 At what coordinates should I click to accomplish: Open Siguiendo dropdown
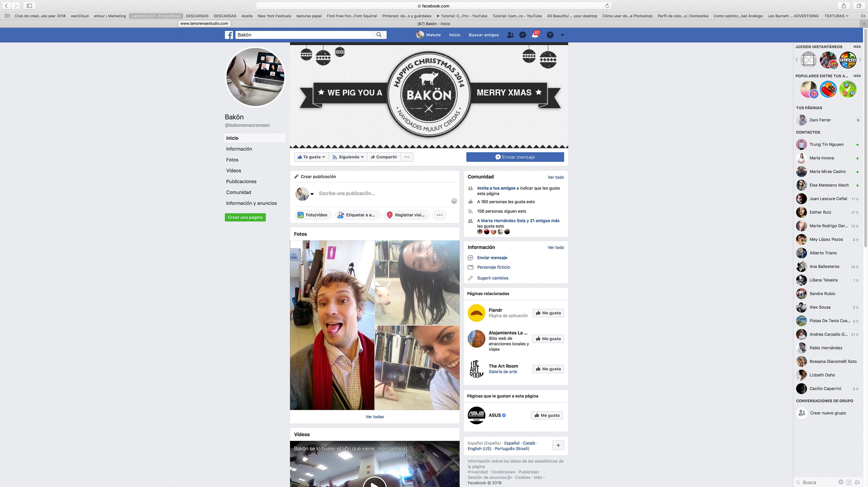tap(348, 157)
